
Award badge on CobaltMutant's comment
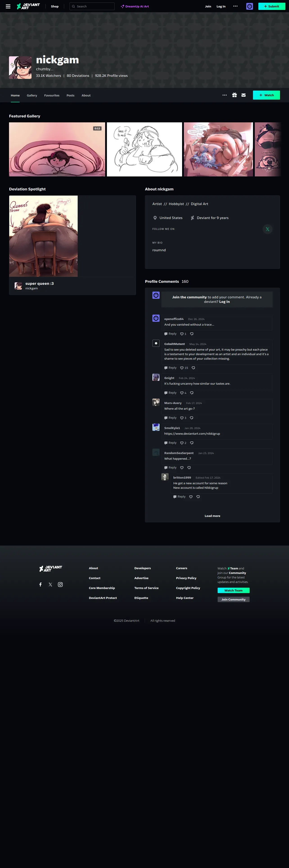tap(193, 368)
